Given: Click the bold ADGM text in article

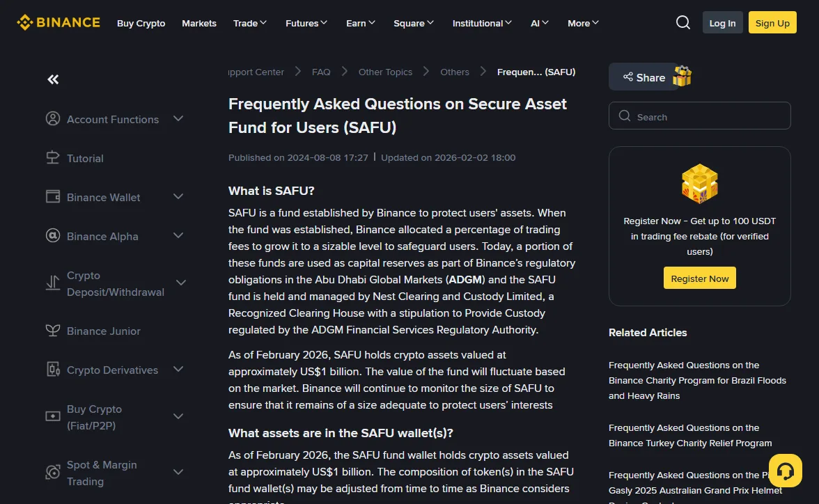Looking at the screenshot, I should 465,279.
